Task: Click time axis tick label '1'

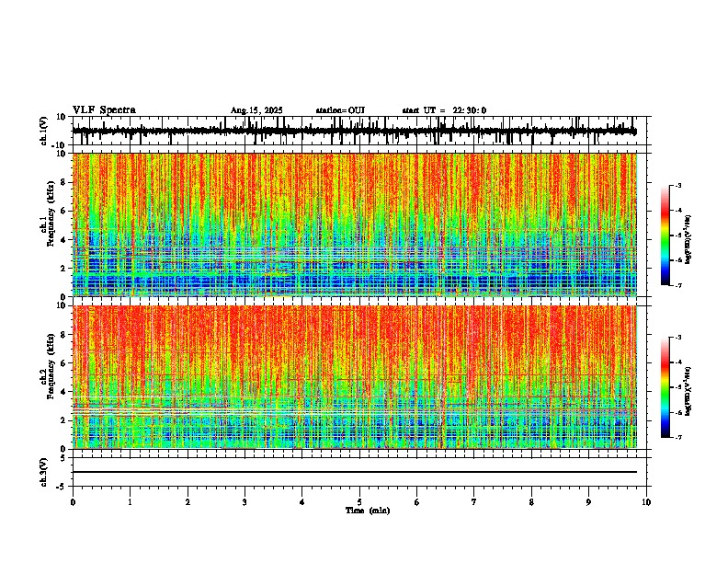Action: [x=130, y=502]
